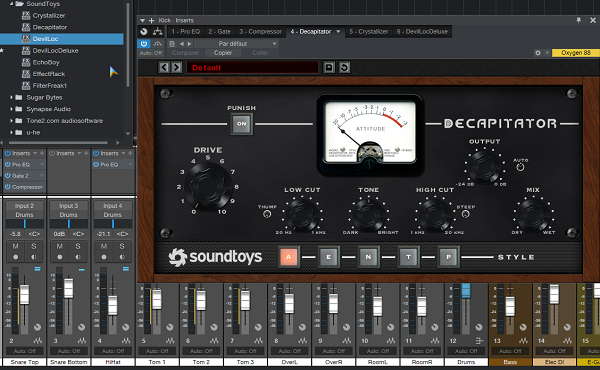Pin the plugin window

579,20
